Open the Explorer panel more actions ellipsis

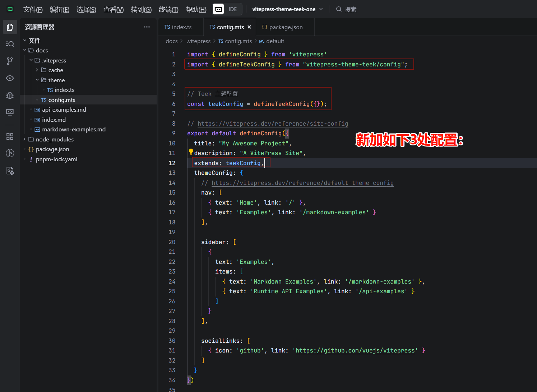(147, 27)
